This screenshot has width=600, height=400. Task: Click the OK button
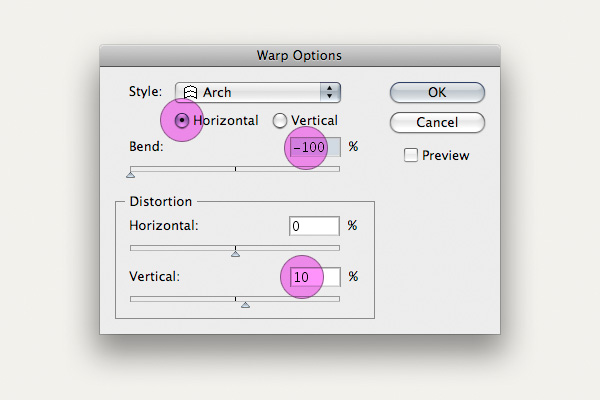pyautogui.click(x=437, y=92)
